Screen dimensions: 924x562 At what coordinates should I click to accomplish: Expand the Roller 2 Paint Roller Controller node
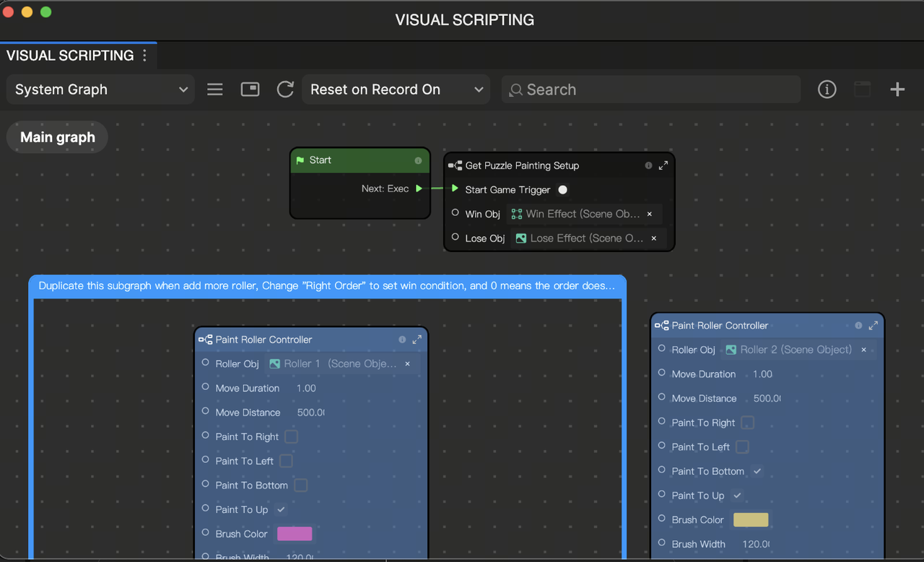pos(873,326)
